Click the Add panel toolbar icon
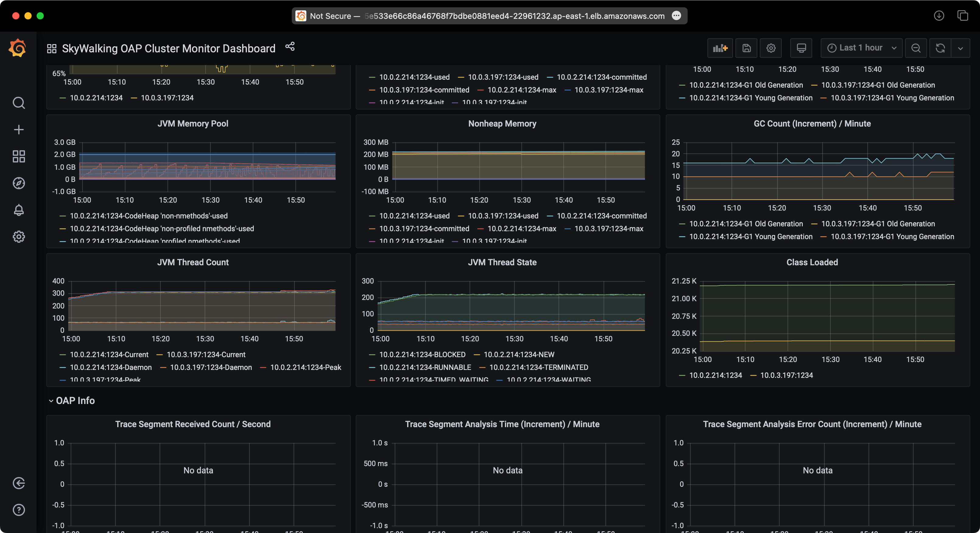This screenshot has width=980, height=533. tap(720, 48)
